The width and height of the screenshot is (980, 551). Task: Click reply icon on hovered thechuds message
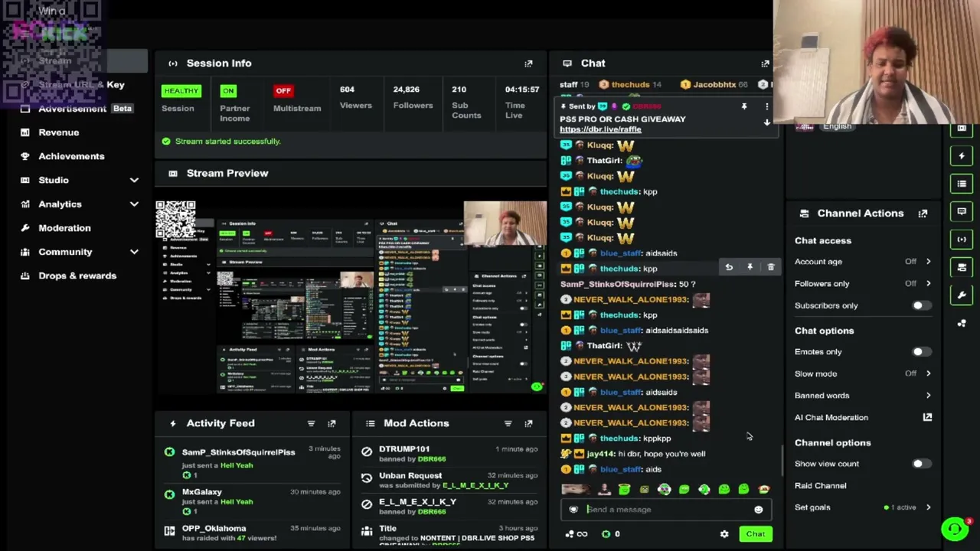(729, 267)
